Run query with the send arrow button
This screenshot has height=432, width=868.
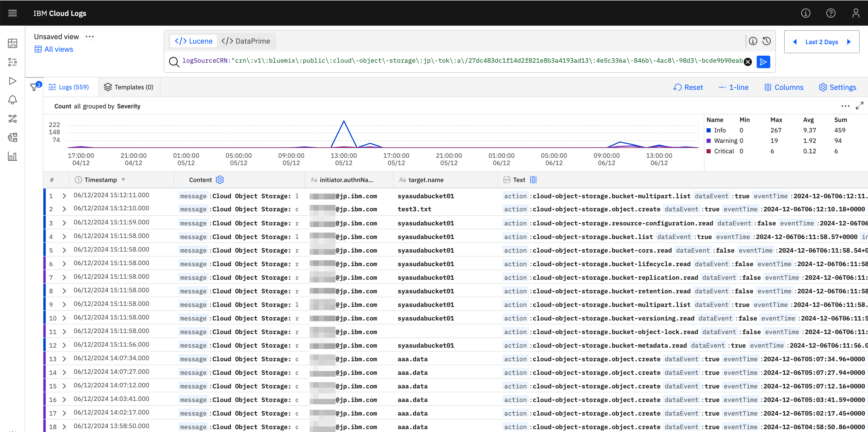(763, 62)
